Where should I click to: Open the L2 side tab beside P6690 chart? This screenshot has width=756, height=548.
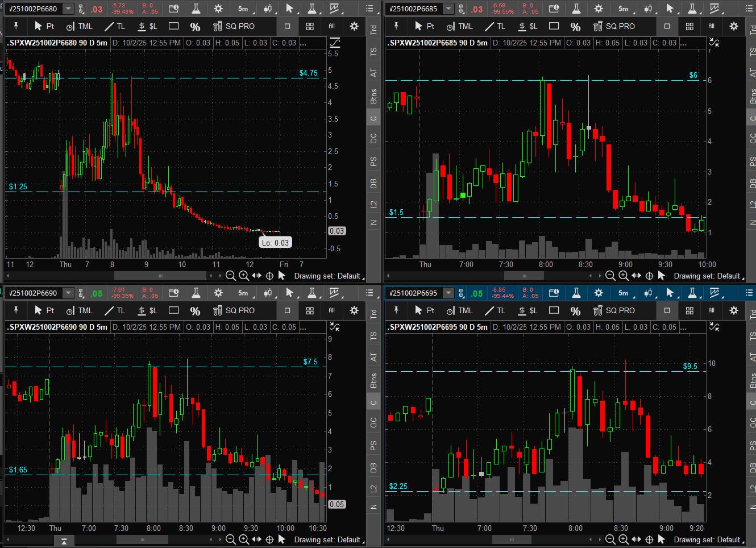(x=373, y=489)
